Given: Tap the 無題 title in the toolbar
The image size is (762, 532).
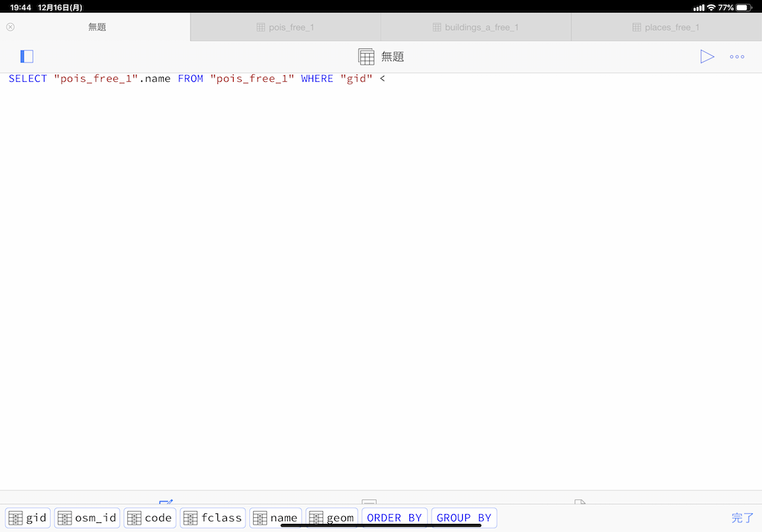Looking at the screenshot, I should coord(392,57).
